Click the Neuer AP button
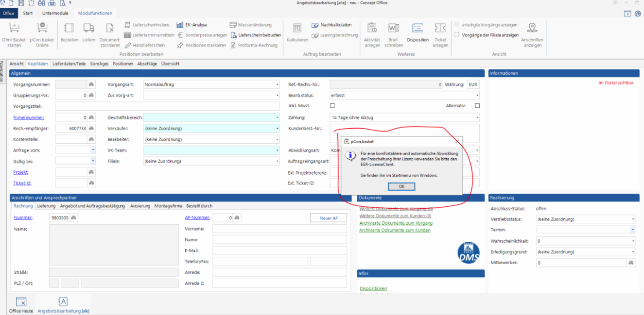This screenshot has height=315, width=644. (x=329, y=218)
